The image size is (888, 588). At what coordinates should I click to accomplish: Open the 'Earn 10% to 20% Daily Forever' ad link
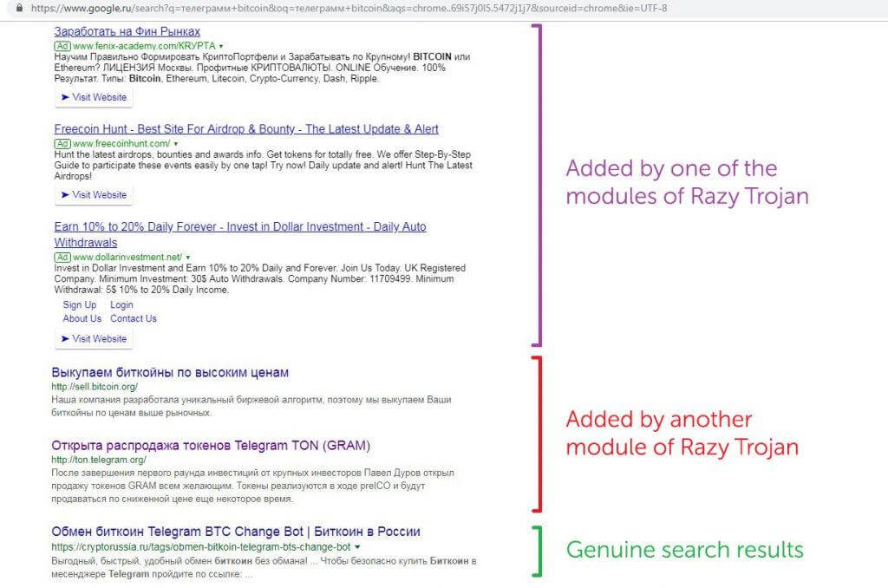click(240, 234)
